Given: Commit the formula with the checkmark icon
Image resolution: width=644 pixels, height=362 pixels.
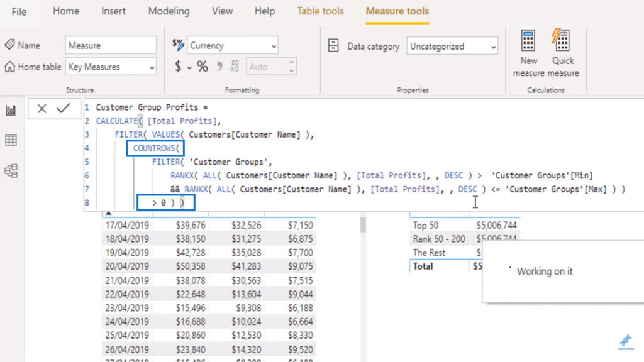Looking at the screenshot, I should pyautogui.click(x=64, y=108).
